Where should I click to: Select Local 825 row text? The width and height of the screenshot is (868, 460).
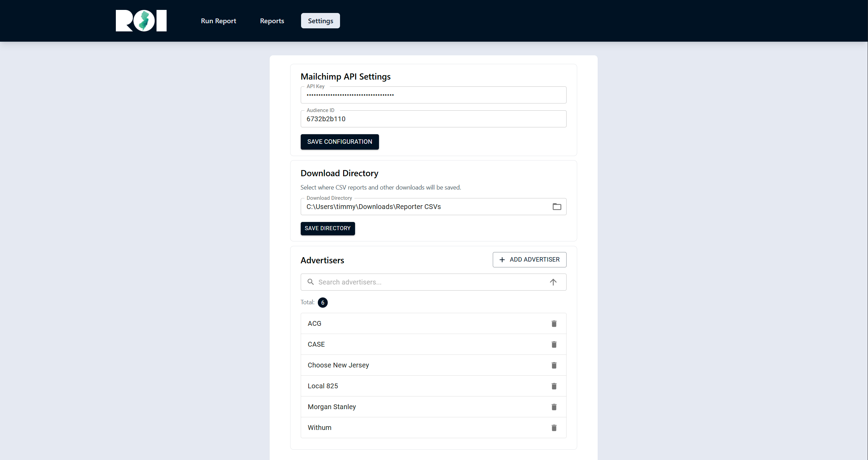[x=323, y=386]
